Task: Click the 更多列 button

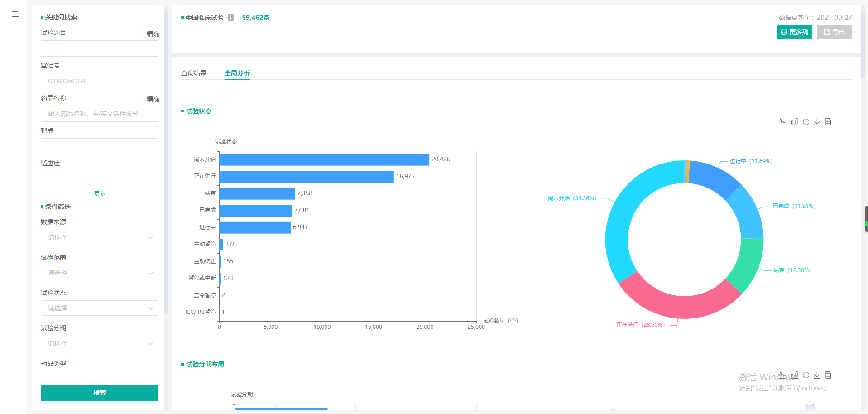Action: pos(795,32)
